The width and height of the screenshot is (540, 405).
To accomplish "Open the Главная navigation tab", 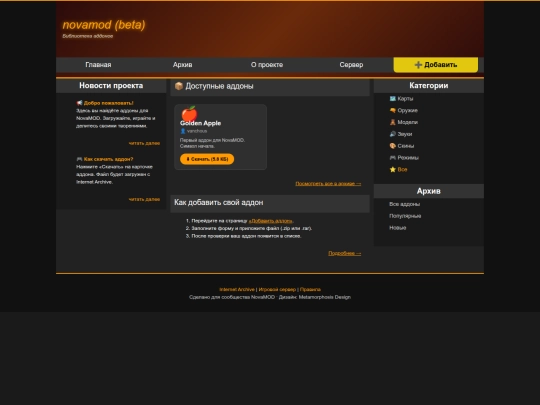I will [x=98, y=65].
